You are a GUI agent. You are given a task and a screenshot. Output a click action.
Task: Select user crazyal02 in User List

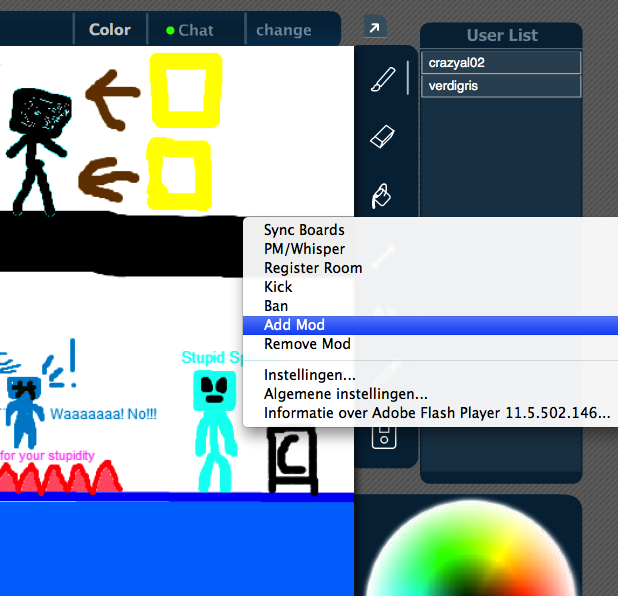tap(501, 62)
